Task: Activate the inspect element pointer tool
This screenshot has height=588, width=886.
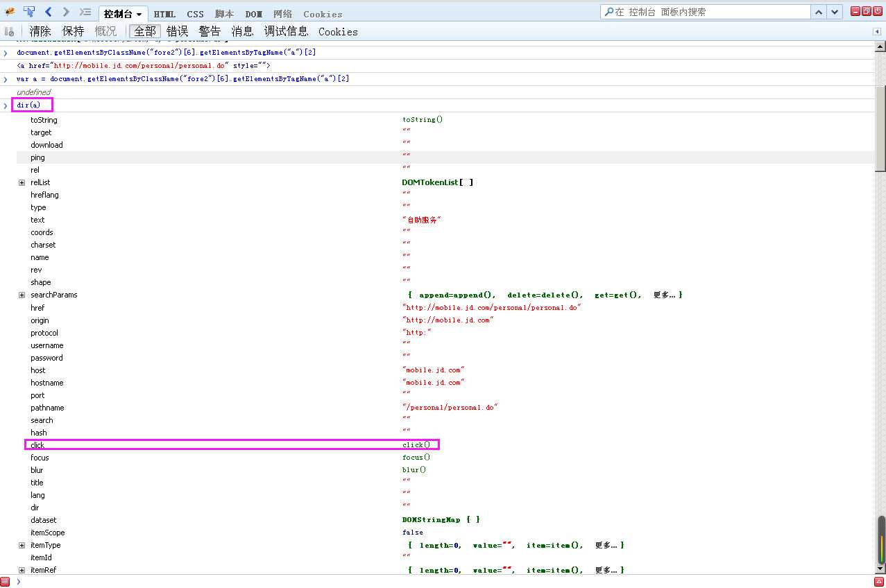Action: pyautogui.click(x=29, y=12)
